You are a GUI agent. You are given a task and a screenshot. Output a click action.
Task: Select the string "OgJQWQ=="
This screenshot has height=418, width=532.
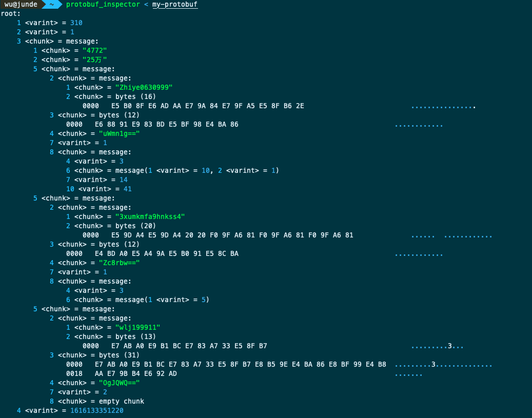[x=119, y=383]
